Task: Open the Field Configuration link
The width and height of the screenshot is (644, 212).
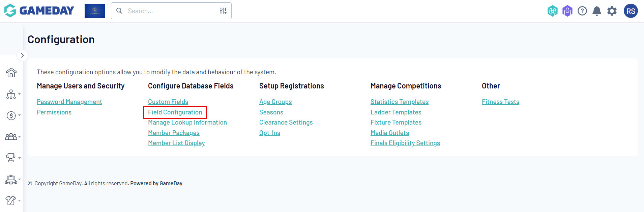Action: point(175,112)
